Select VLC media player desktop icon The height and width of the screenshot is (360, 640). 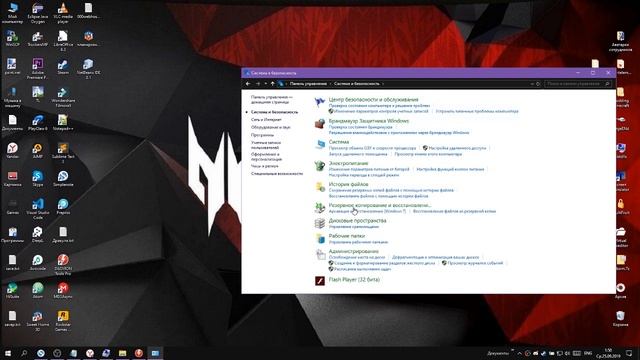(x=63, y=13)
